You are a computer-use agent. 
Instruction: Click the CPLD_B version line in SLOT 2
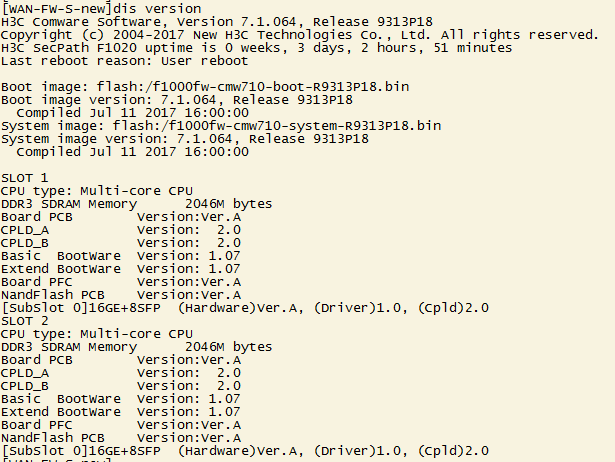coord(120,385)
